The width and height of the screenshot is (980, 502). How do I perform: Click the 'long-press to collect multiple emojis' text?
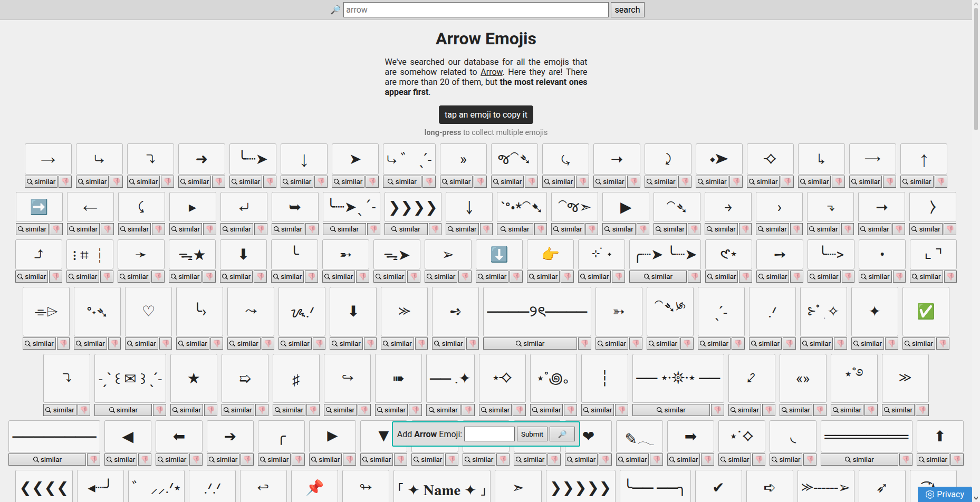[486, 132]
